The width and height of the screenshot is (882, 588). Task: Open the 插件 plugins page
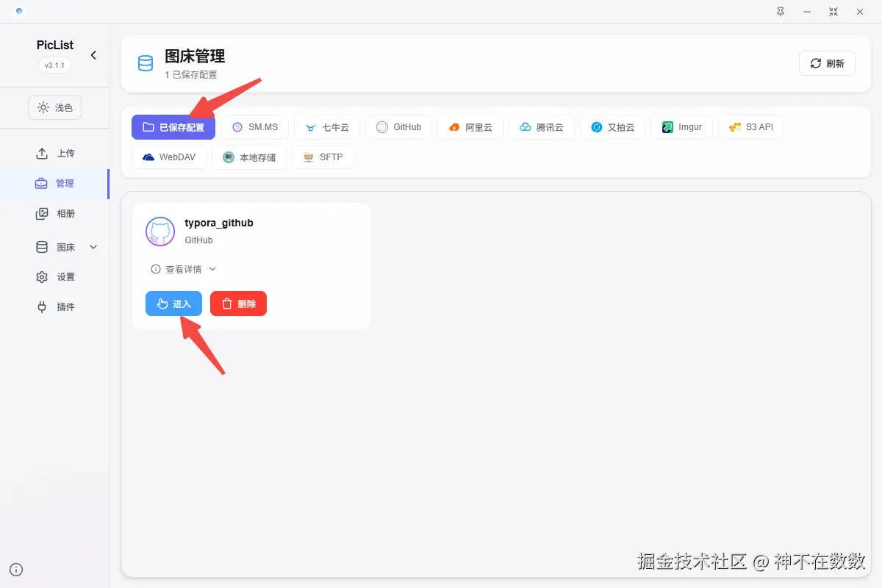54,306
